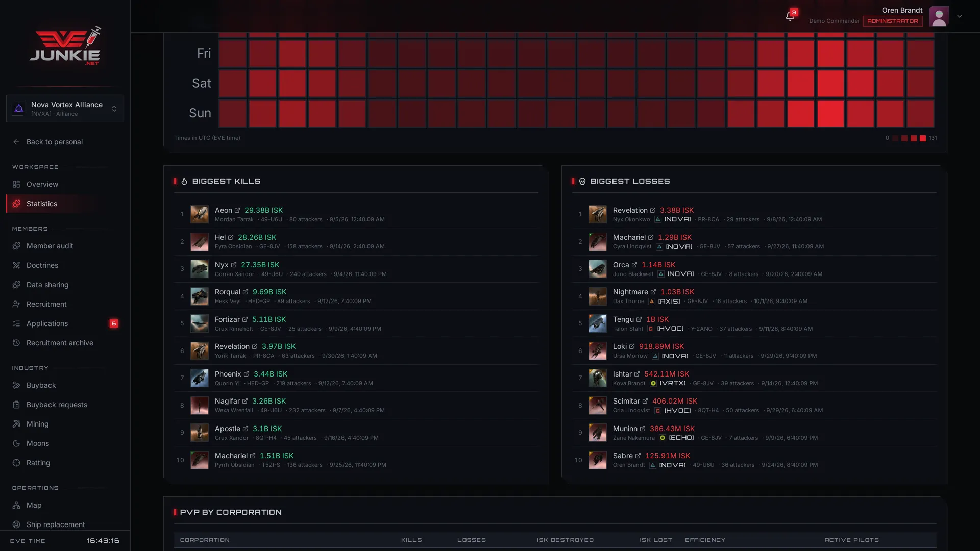Image resolution: width=980 pixels, height=551 pixels.
Task: Click the Administrator role badge
Action: (893, 21)
